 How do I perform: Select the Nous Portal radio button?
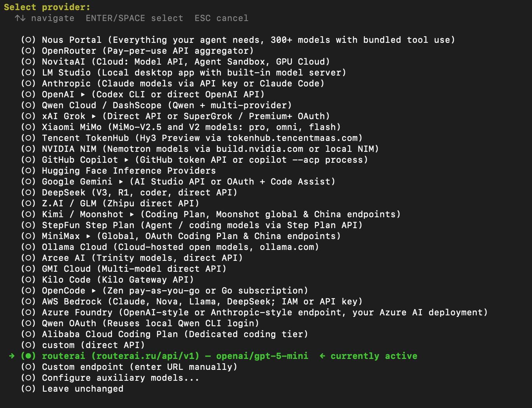click(28, 40)
